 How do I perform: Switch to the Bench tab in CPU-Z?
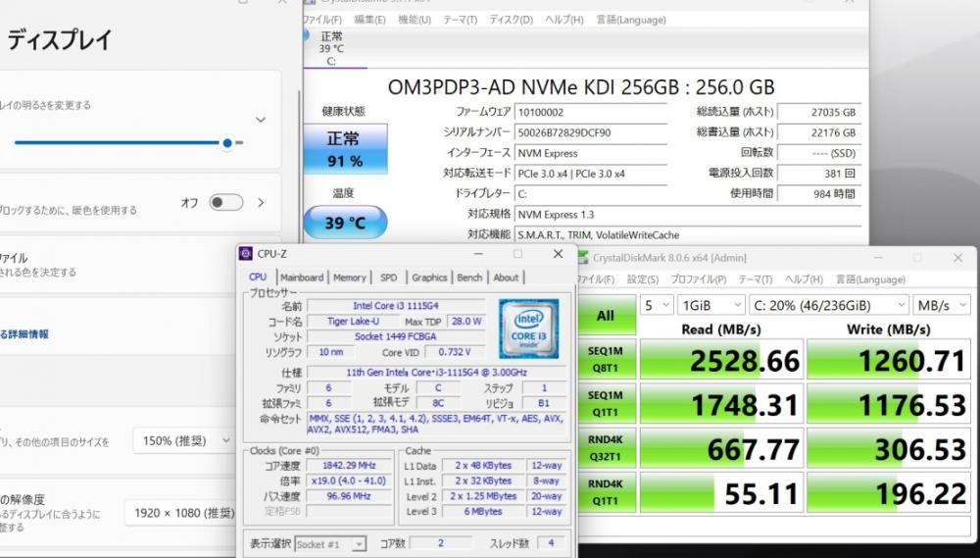(470, 278)
